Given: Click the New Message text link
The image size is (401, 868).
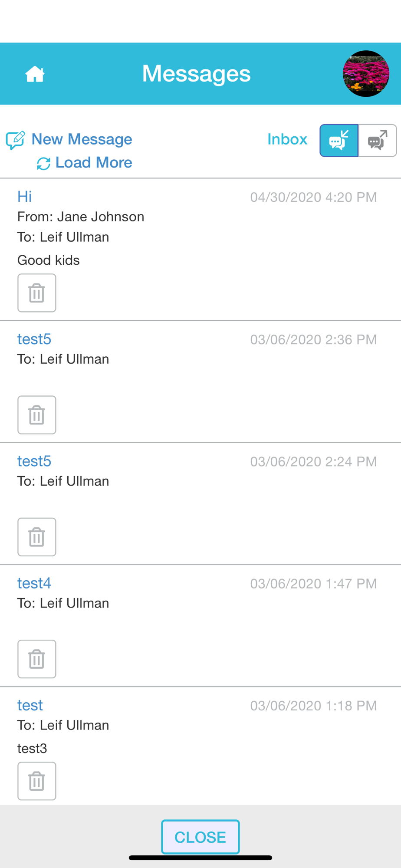Looking at the screenshot, I should [x=82, y=139].
